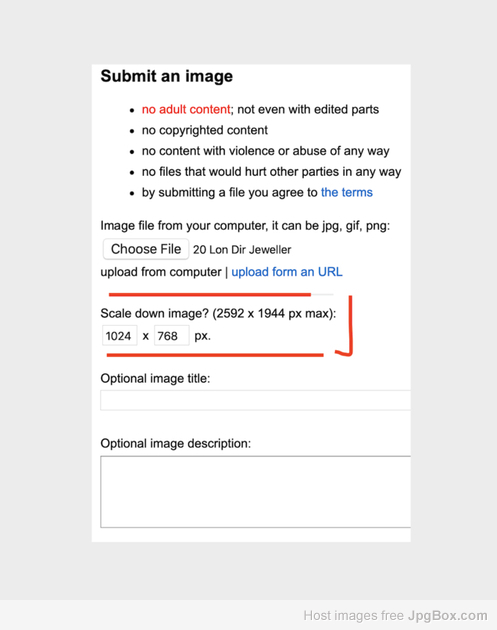497x630 pixels.
Task: Click the "Optional image title:" label
Action: tap(155, 378)
